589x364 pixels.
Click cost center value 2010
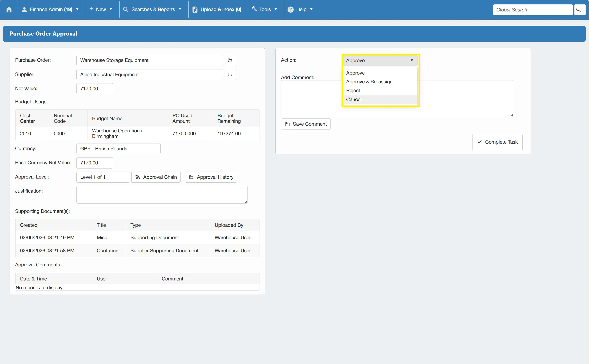coord(25,134)
